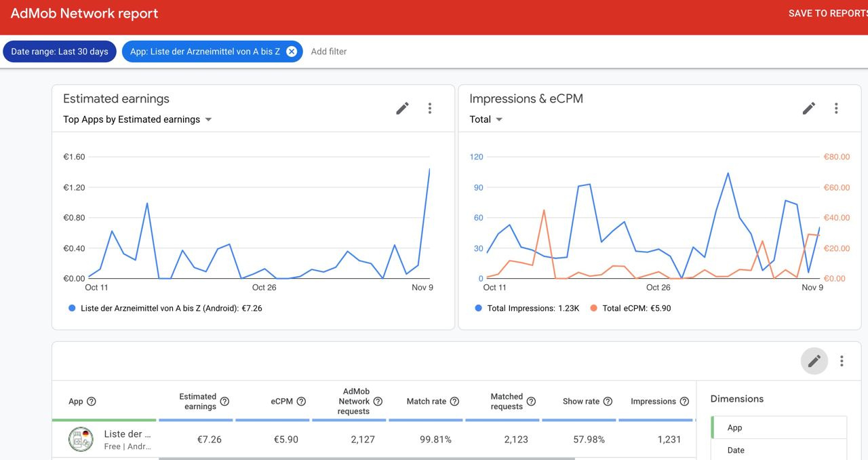This screenshot has height=460, width=868.
Task: Show help for the App column
Action: coord(92,402)
